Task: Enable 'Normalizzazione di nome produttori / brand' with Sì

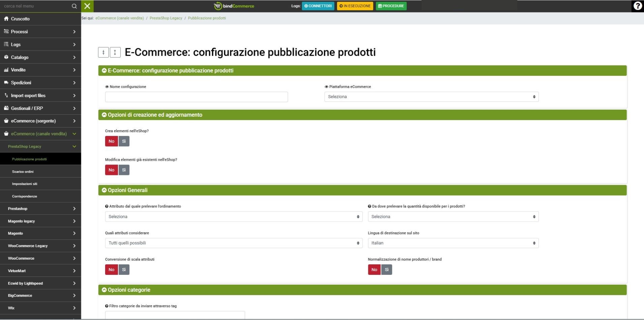Action: 387,270
